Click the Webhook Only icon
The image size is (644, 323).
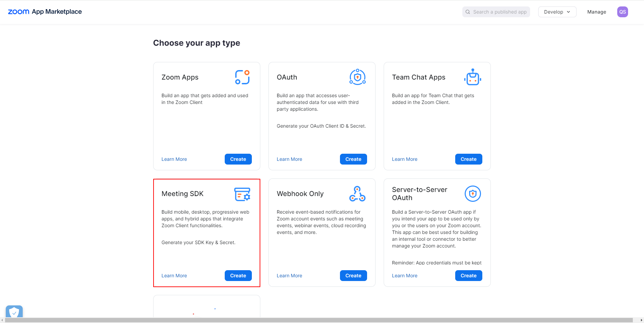click(357, 194)
